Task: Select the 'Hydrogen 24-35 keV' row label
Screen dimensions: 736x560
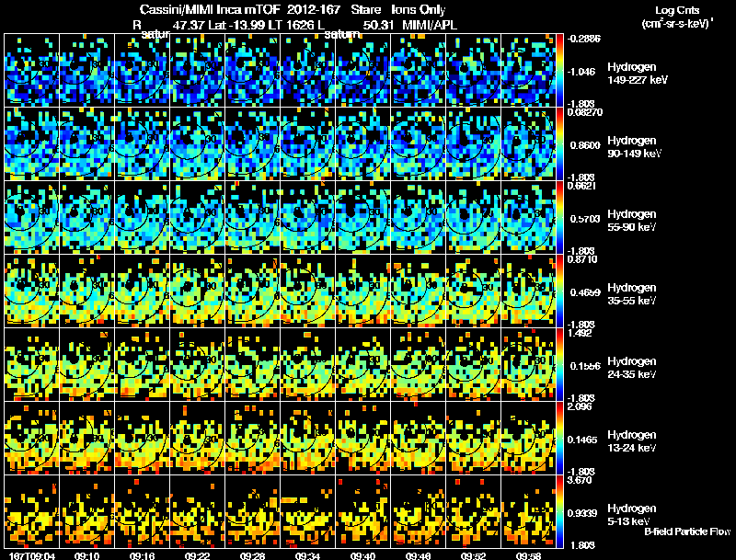Action: coord(632,368)
